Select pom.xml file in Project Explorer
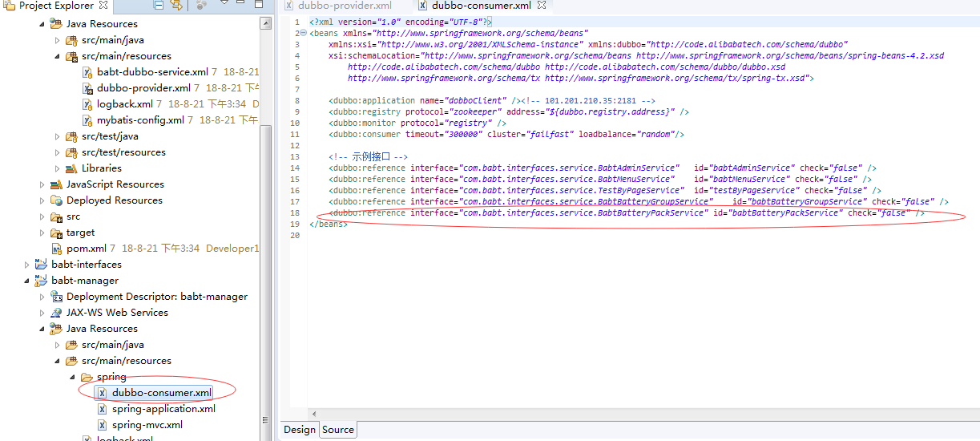The image size is (980, 441). pyautogui.click(x=87, y=249)
